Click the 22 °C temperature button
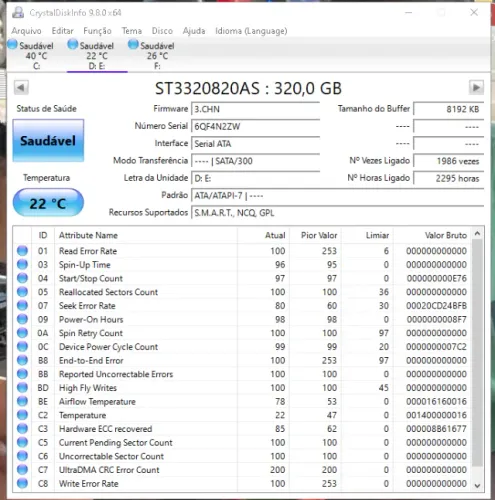This screenshot has width=495, height=500. [48, 203]
